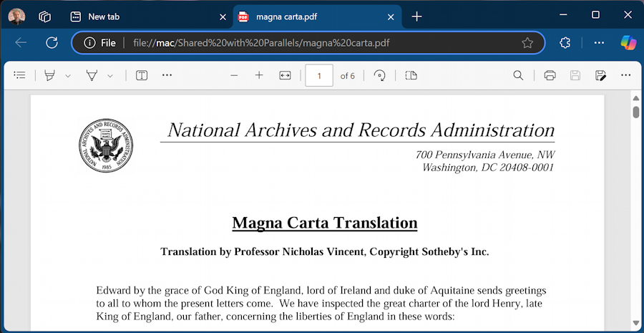Search within the PDF
The width and height of the screenshot is (644, 333).
(518, 75)
